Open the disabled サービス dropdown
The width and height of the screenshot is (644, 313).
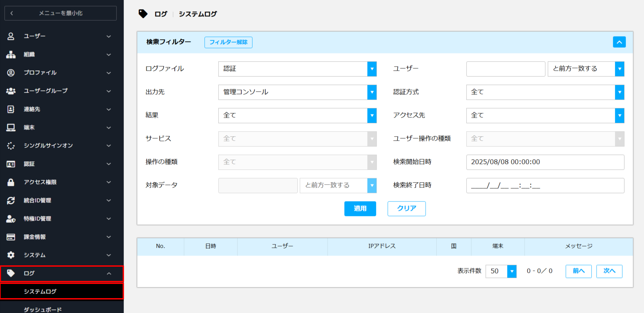pos(297,139)
